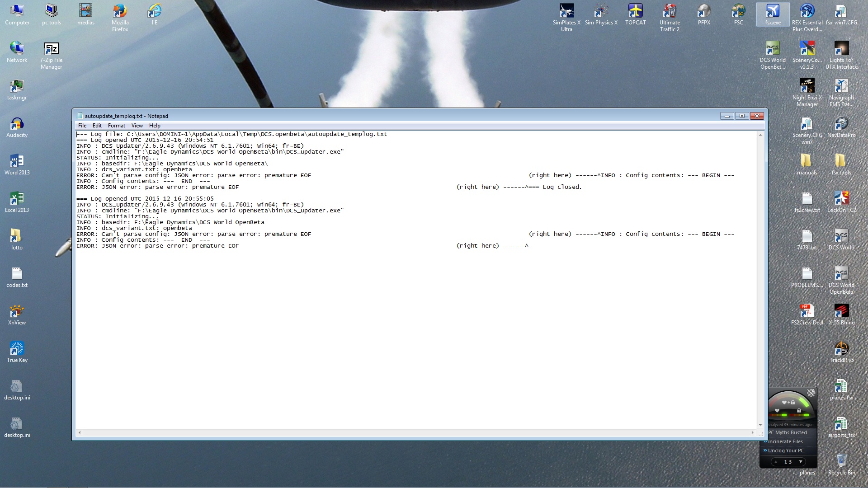868x488 pixels.
Task: Open 7-Zip File Manager shortcut
Action: [51, 55]
